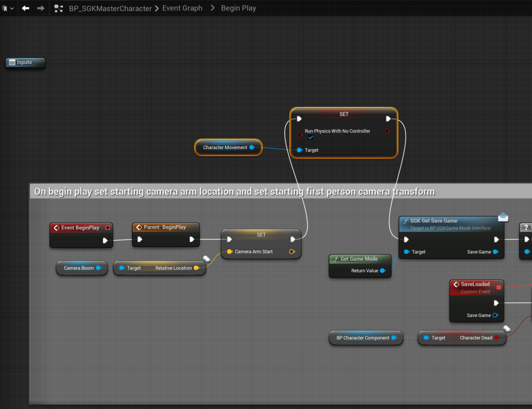The image size is (532, 409).
Task: Click the SaveLoaded event red delegate pin
Action: tap(499, 287)
